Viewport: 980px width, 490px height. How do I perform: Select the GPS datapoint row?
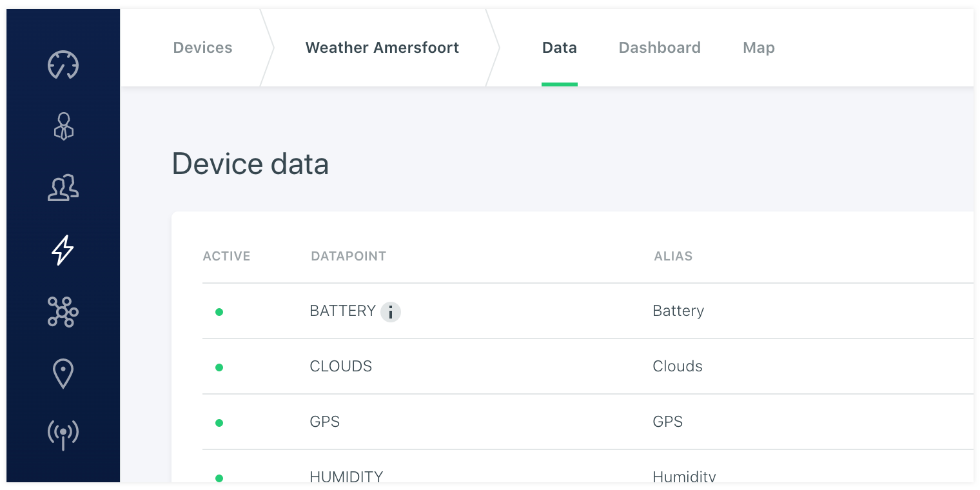325,422
